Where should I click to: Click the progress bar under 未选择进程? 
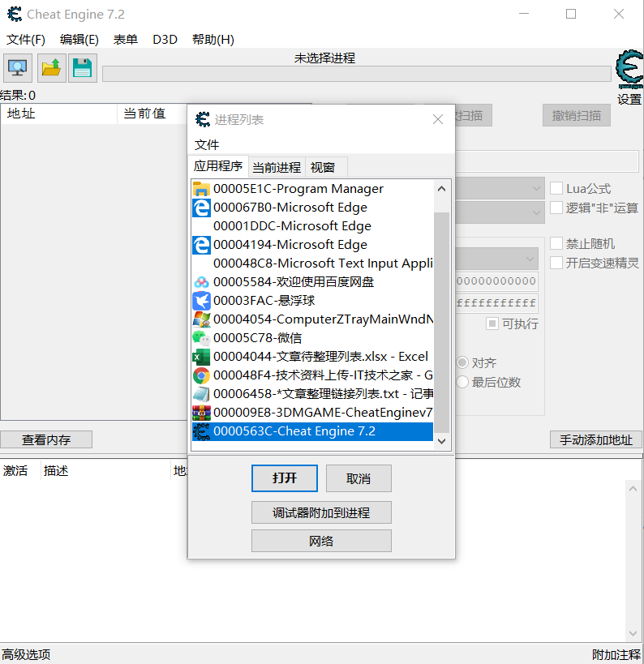[x=356, y=74]
